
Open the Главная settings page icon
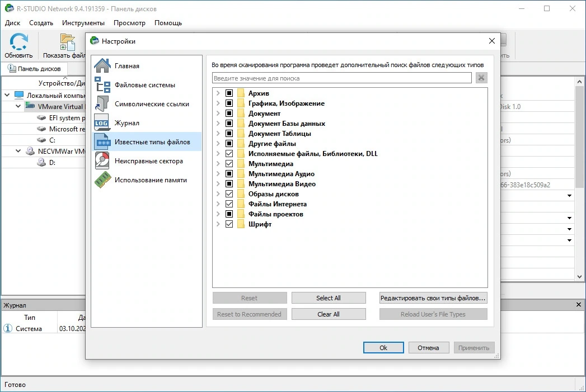(x=102, y=66)
